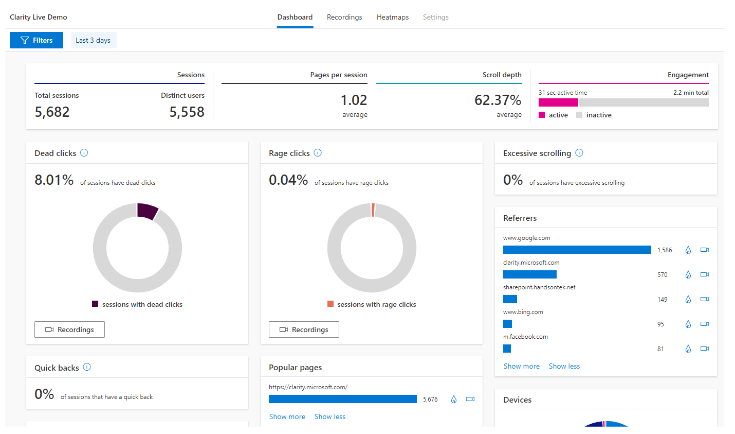View Recordings of dead click sessions
The width and height of the screenshot is (735, 434).
click(x=69, y=329)
